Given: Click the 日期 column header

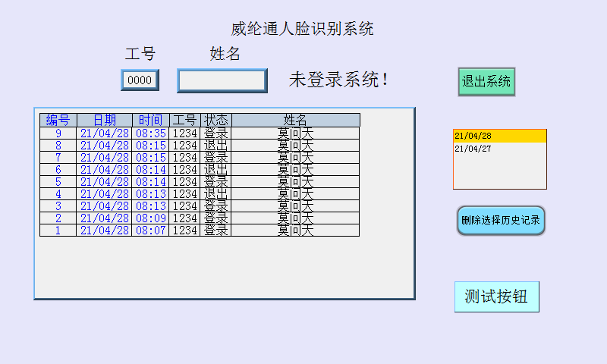Looking at the screenshot, I should click(x=105, y=120).
